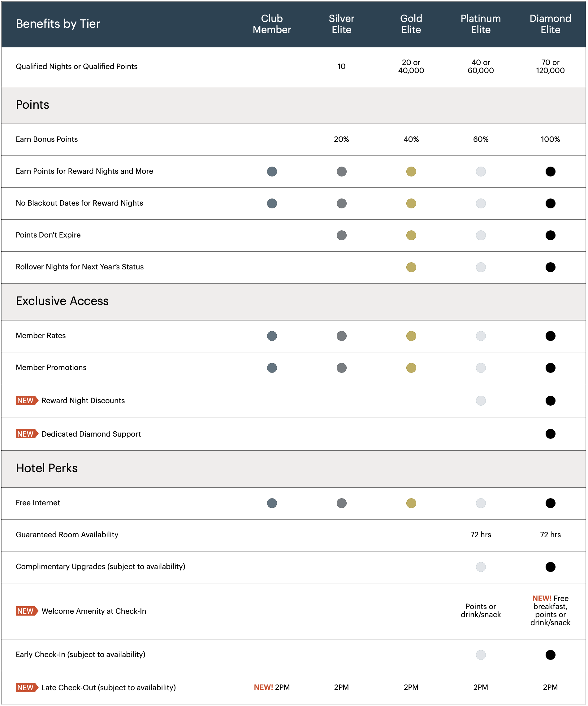The height and width of the screenshot is (706, 588).
Task: Click the Club Member column header
Action: click(272, 24)
